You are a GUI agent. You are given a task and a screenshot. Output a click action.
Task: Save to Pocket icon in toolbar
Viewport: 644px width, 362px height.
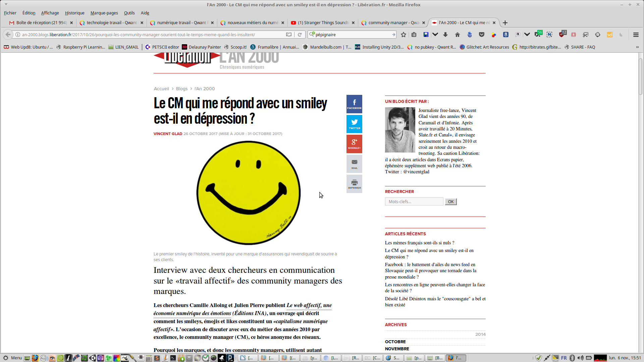[482, 35]
